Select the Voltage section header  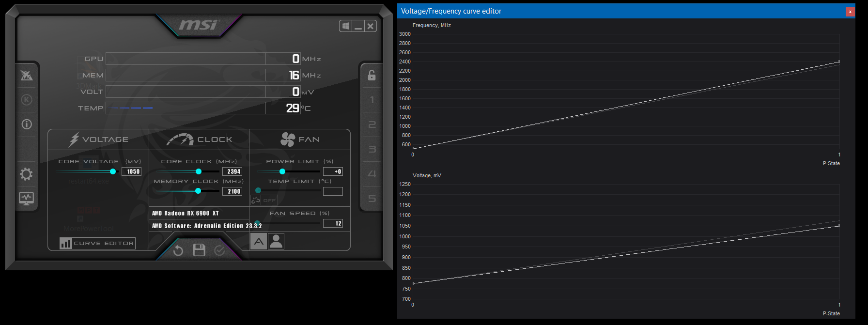pyautogui.click(x=99, y=139)
